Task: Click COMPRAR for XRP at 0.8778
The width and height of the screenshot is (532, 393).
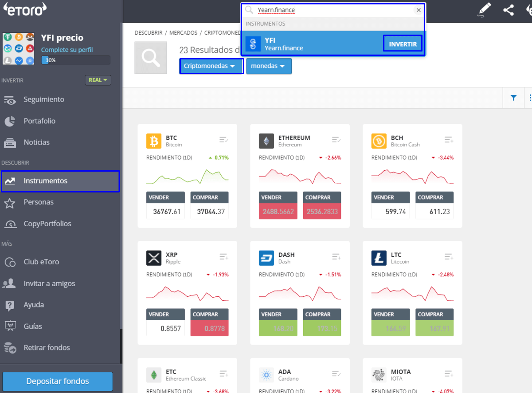Action: [210, 322]
